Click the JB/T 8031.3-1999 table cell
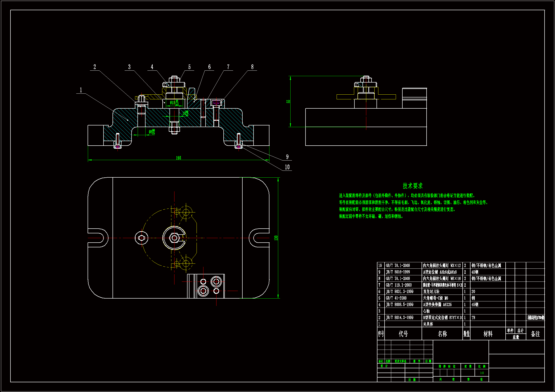Screen dimensions: 555x392 coord(400,291)
